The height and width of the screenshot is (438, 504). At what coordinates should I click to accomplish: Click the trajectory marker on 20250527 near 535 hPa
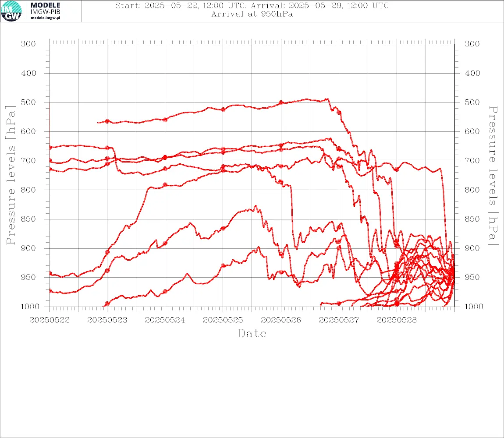pyautogui.click(x=339, y=112)
